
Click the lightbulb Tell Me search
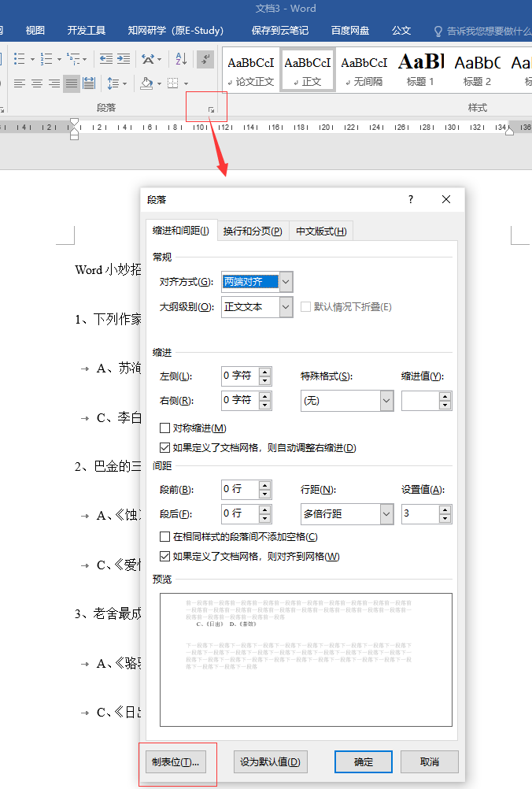pyautogui.click(x=438, y=31)
